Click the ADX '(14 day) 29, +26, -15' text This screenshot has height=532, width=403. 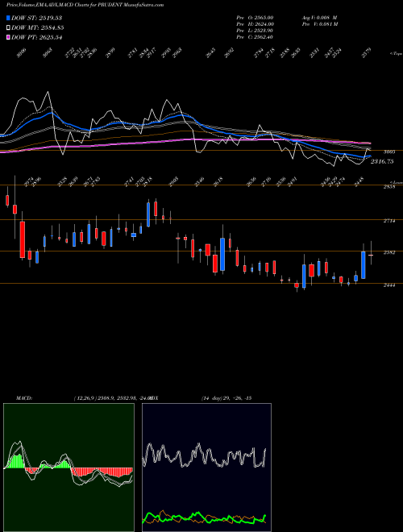226,398
